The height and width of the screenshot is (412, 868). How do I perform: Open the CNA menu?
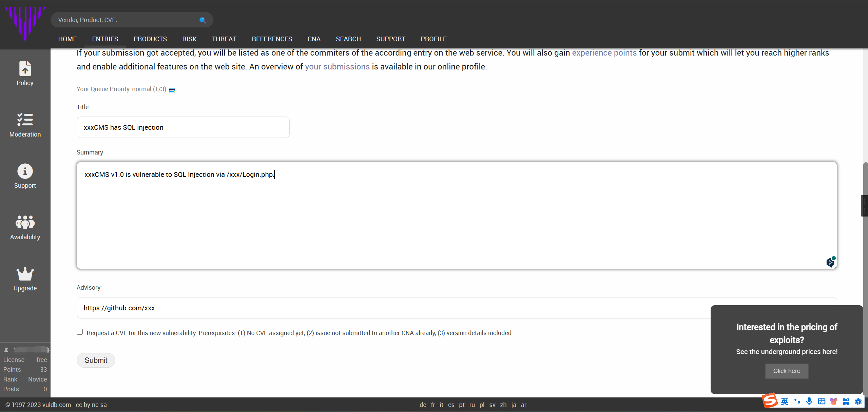(314, 39)
